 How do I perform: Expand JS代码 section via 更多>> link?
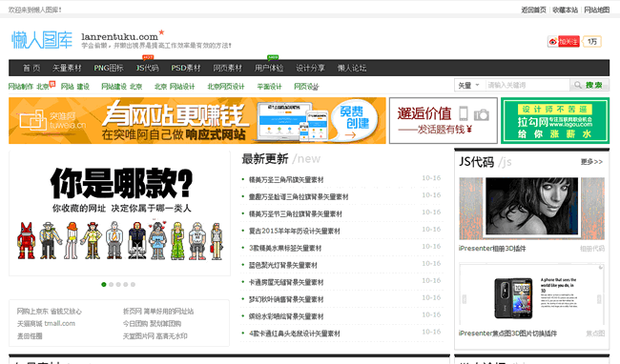click(x=591, y=162)
